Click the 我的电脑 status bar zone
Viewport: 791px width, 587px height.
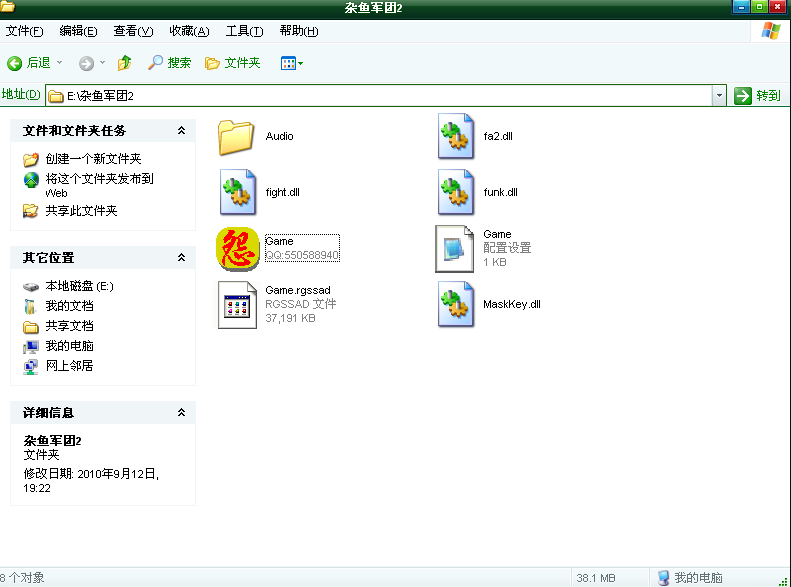click(690, 577)
